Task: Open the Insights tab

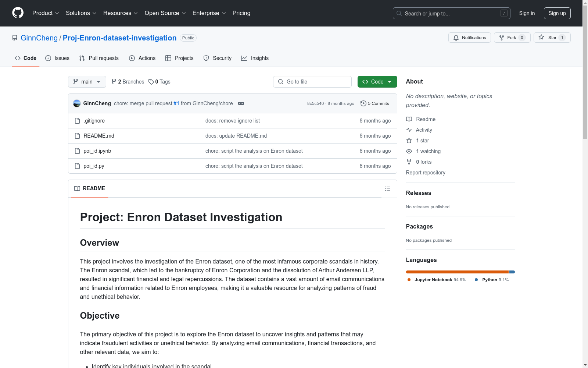Action: click(255, 58)
